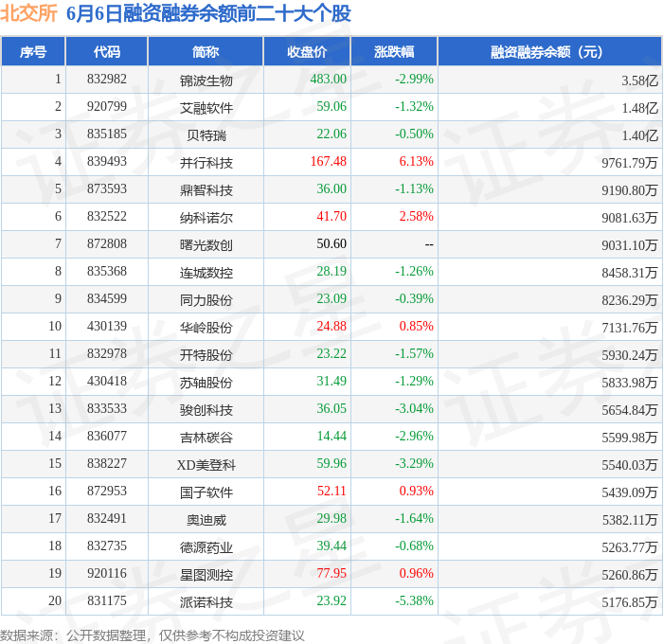The image size is (663, 644).
Task: Select stock code 832978
Action: (106, 354)
